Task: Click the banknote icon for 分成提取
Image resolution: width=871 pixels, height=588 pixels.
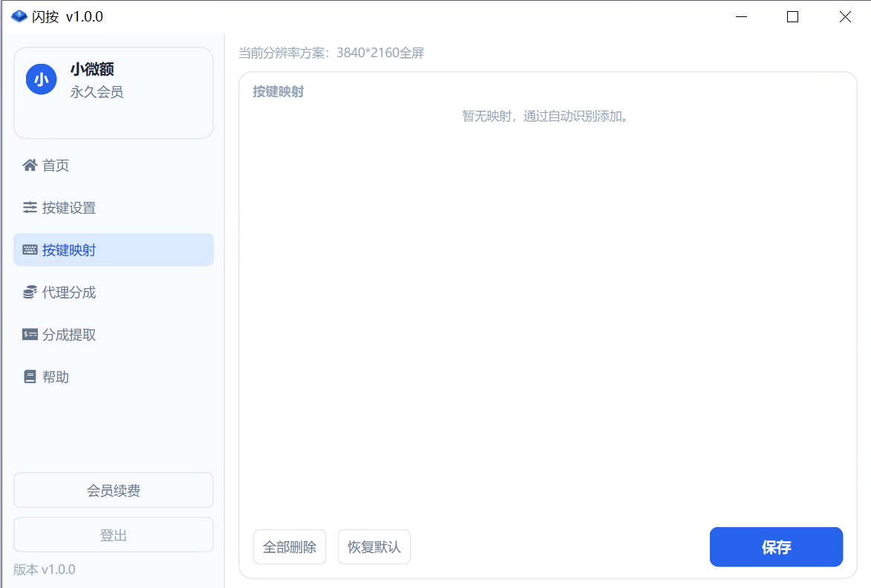Action: coord(28,334)
